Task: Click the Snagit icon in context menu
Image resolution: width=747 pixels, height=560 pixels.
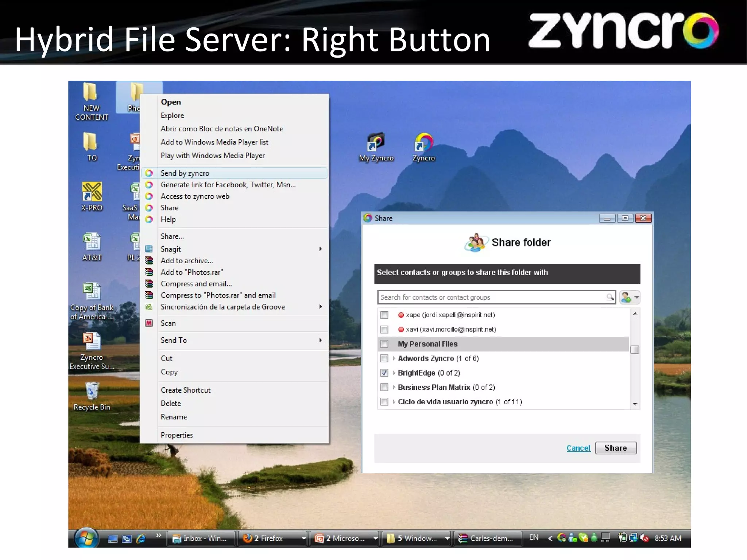Action: 149,249
